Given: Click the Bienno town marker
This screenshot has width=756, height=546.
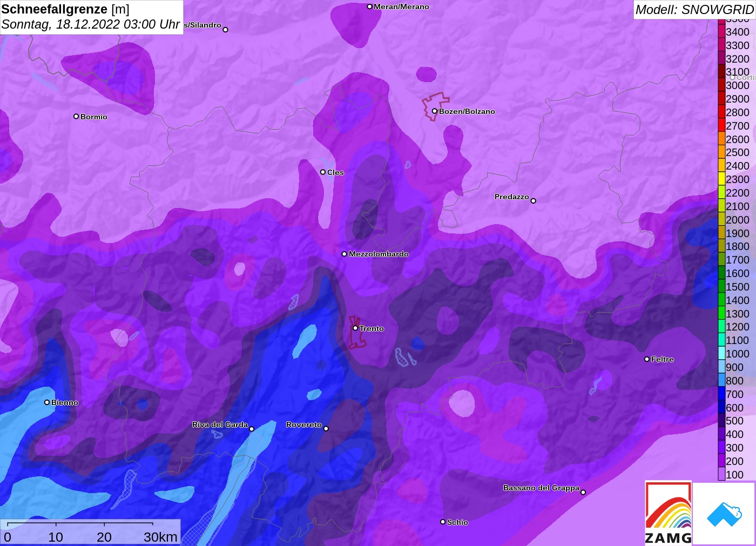Looking at the screenshot, I should [x=47, y=402].
